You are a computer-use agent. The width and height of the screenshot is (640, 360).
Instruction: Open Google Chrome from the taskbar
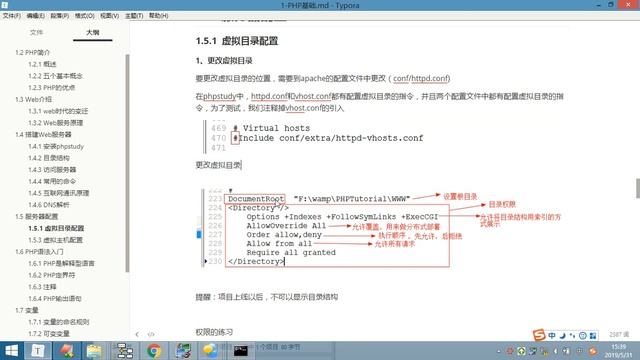pyautogui.click(x=154, y=351)
